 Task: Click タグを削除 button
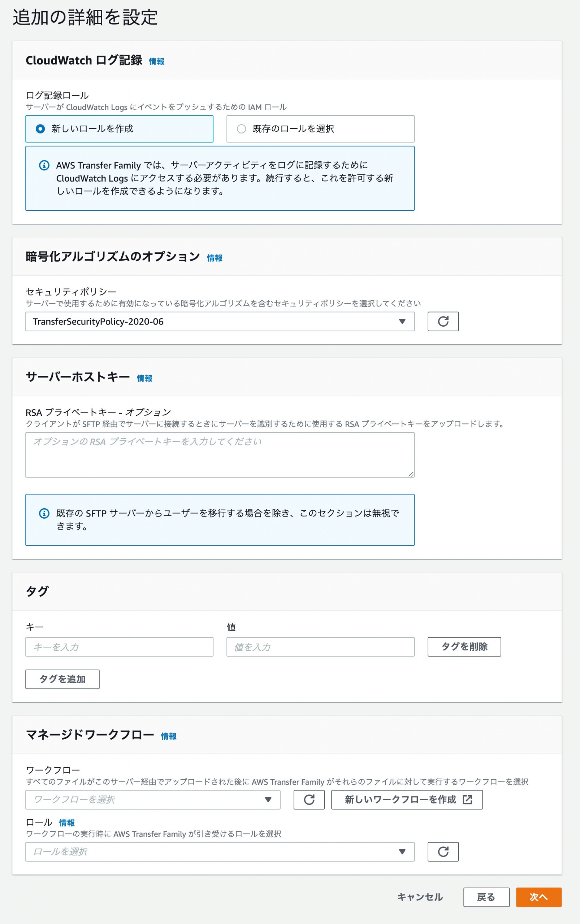pos(464,646)
